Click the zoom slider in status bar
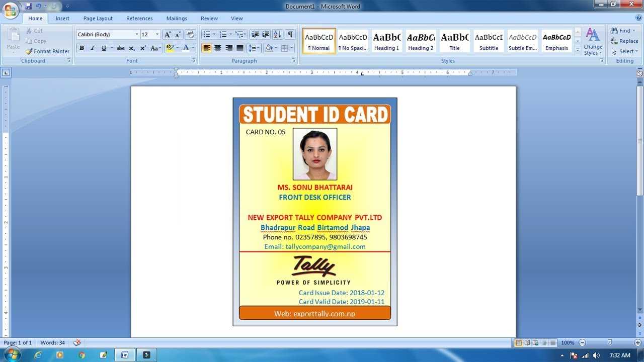Image resolution: width=644 pixels, height=362 pixels. point(609,342)
